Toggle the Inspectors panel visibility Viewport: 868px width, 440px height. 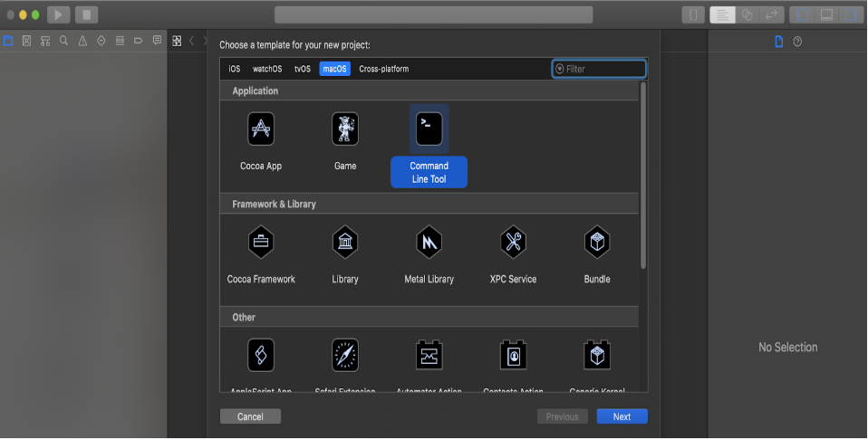point(851,15)
